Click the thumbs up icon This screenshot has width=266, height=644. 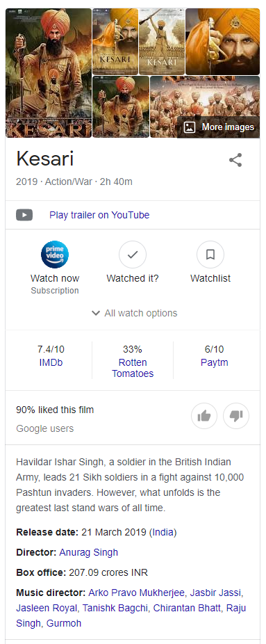click(204, 416)
